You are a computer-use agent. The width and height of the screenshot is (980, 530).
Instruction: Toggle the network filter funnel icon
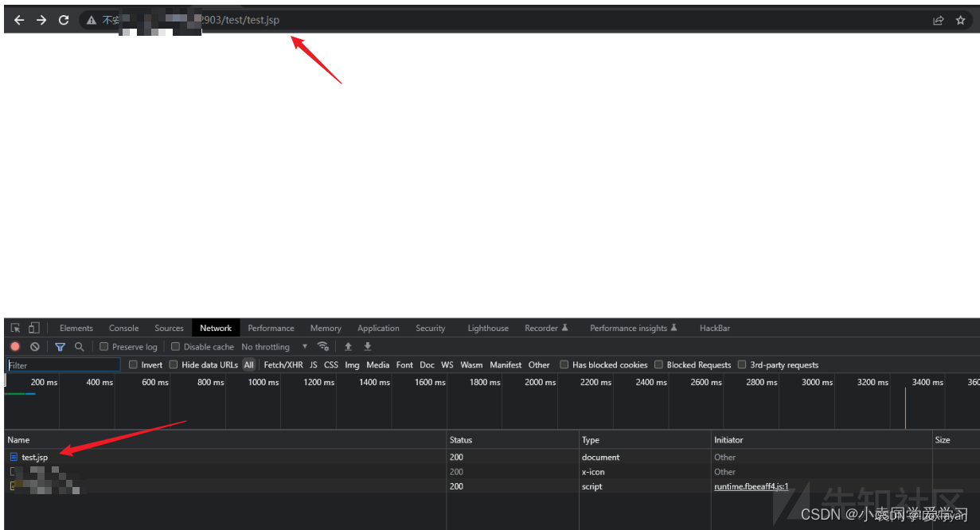[60, 347]
